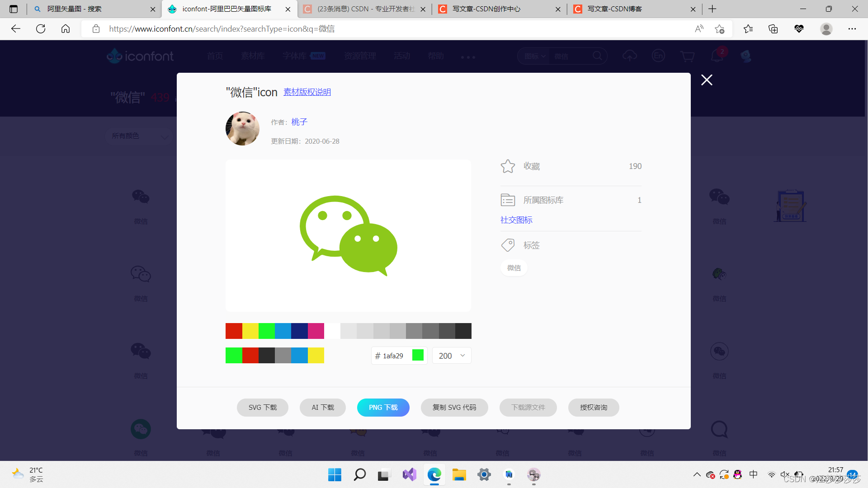Viewport: 868px width, 488px height.
Task: Favorite the icon via the 收藏 star
Action: point(508,166)
